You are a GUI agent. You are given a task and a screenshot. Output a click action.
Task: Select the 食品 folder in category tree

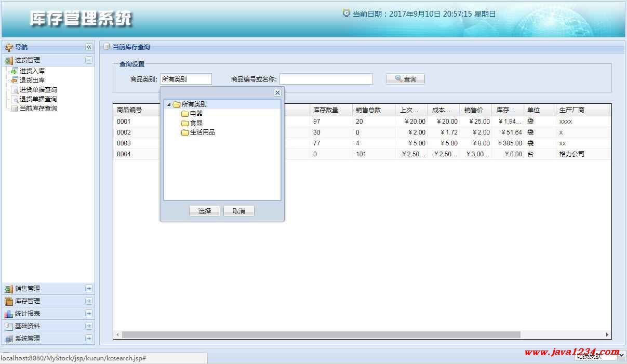click(x=195, y=123)
